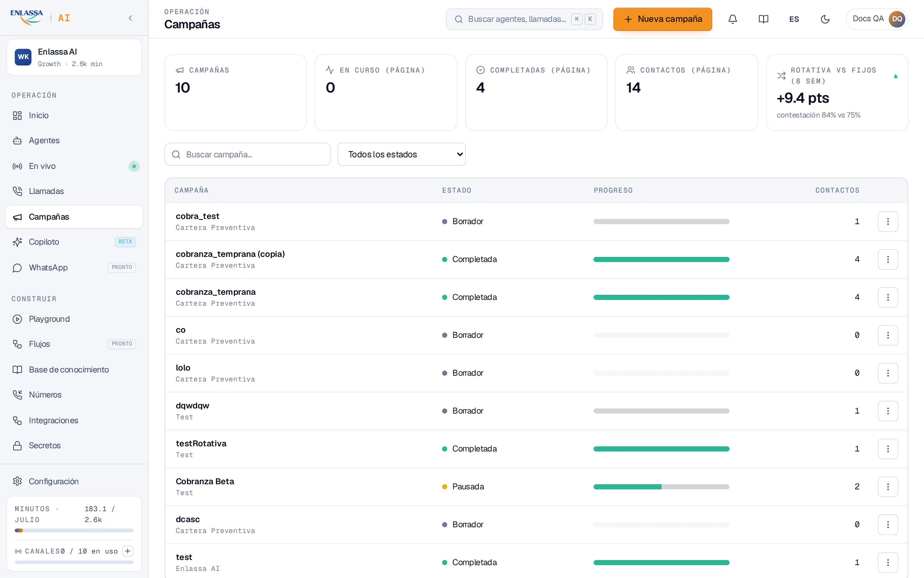Click the Integraciones icon

17,421
